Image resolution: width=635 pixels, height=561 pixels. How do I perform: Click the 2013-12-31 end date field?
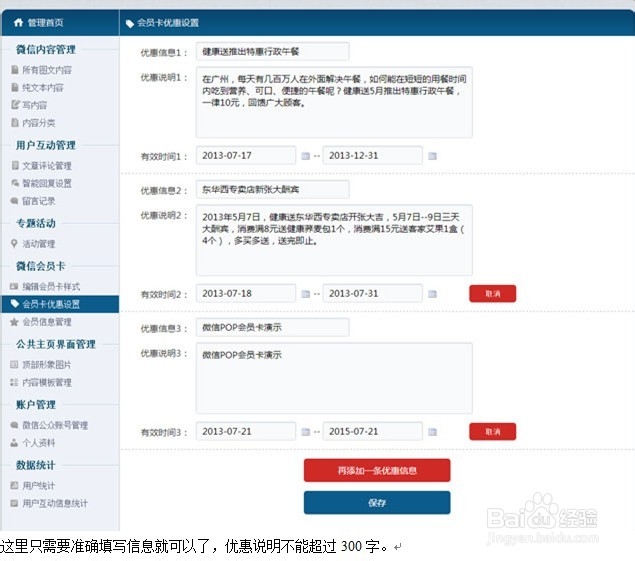point(373,155)
